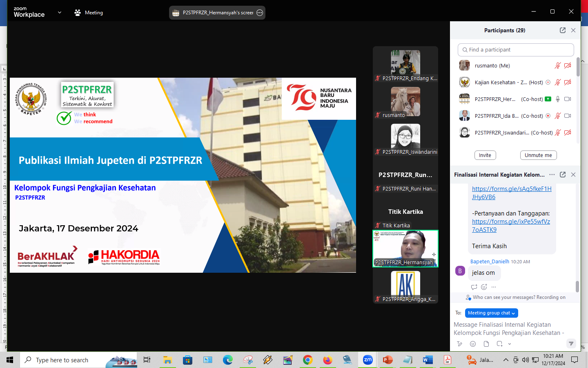The height and width of the screenshot is (368, 588).
Task: Click the text formatting icon in chat
Action: (x=459, y=344)
